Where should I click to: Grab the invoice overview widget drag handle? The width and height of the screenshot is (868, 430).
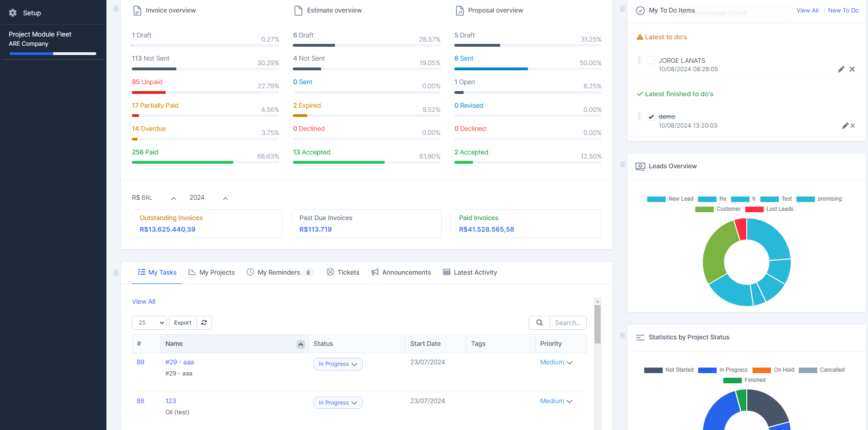116,9
